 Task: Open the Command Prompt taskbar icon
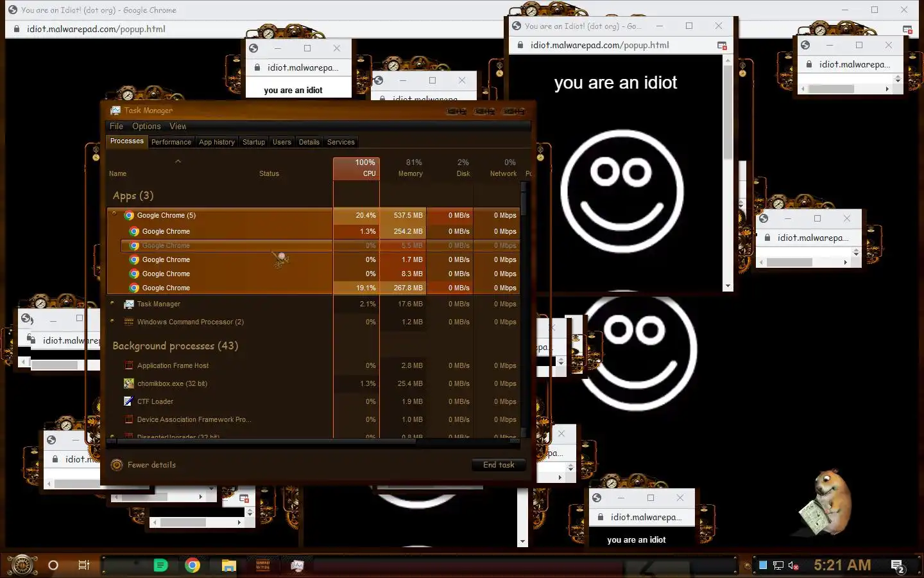click(x=263, y=565)
